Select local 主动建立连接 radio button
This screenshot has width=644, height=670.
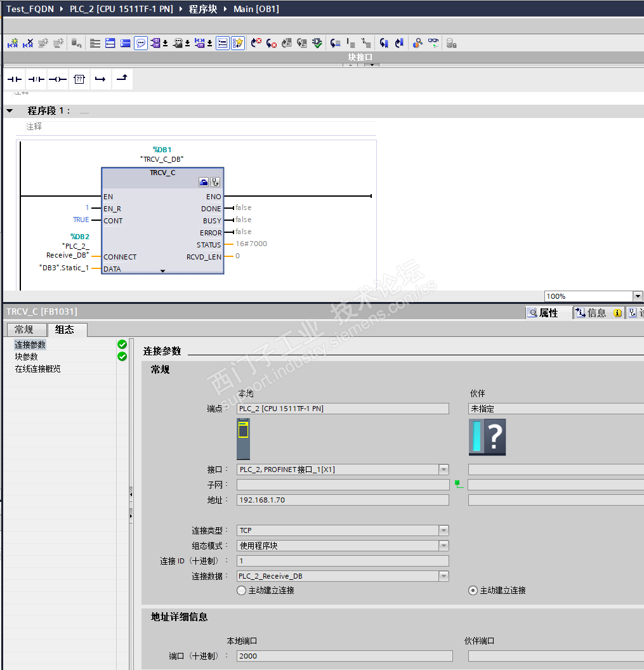(242, 590)
